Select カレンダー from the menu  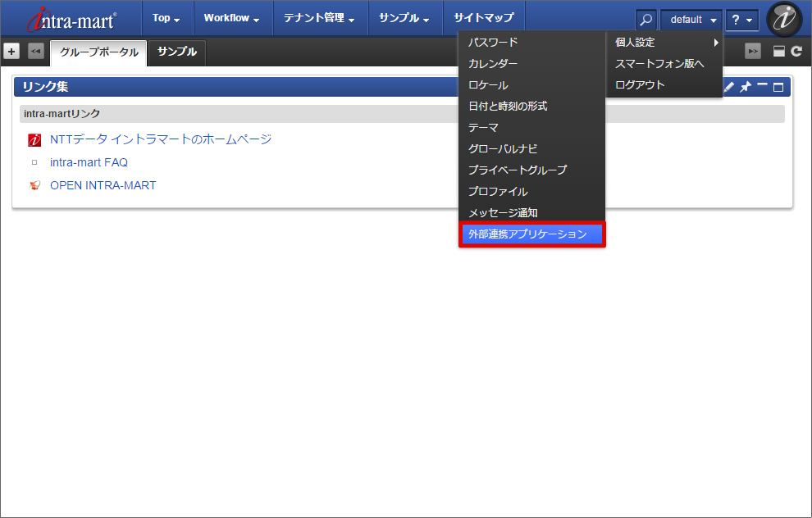pyautogui.click(x=531, y=64)
